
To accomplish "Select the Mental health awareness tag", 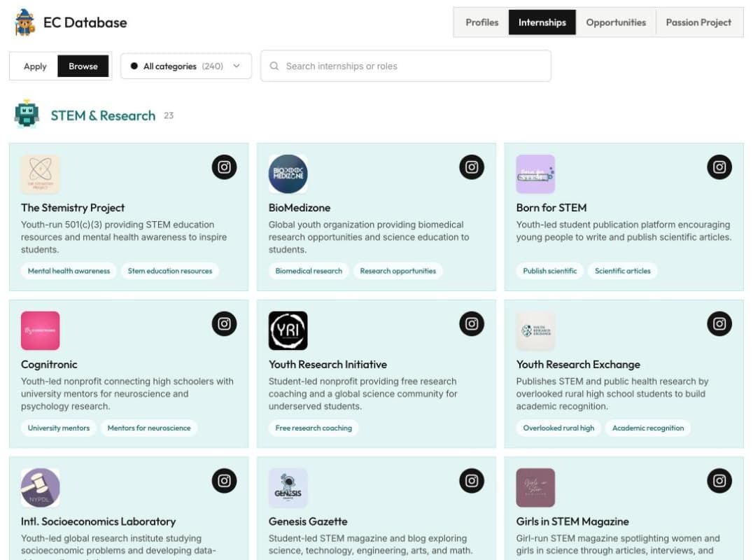I will pos(69,271).
